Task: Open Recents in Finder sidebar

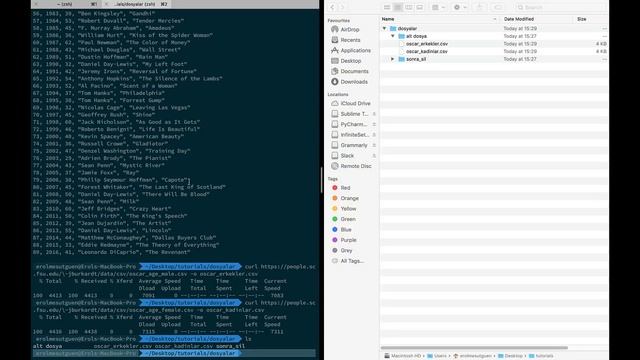Action: pos(346,40)
